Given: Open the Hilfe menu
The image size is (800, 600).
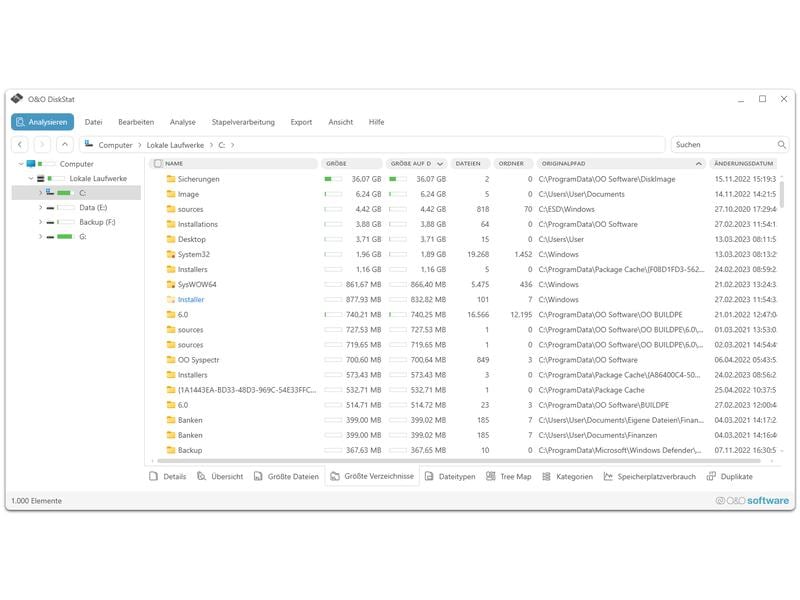Looking at the screenshot, I should click(377, 122).
